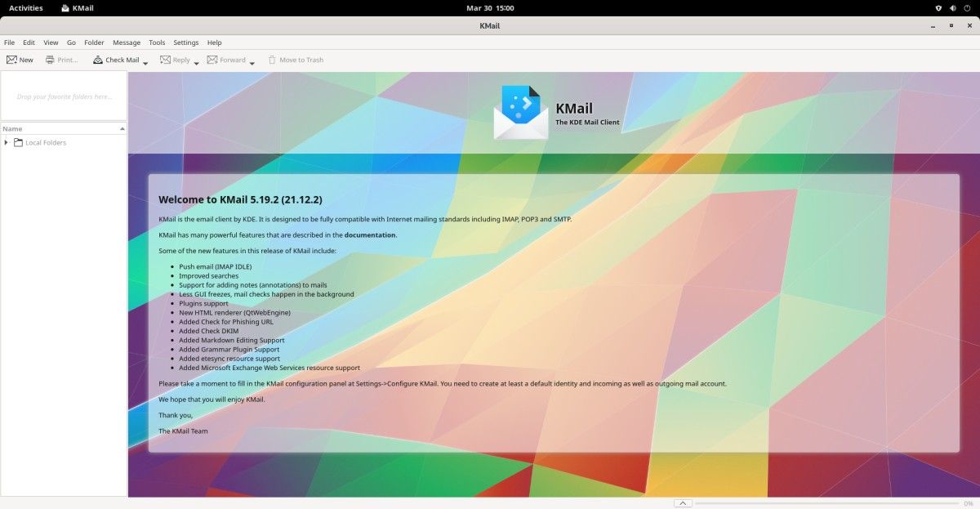
Task: Open the View menu
Action: pos(51,42)
